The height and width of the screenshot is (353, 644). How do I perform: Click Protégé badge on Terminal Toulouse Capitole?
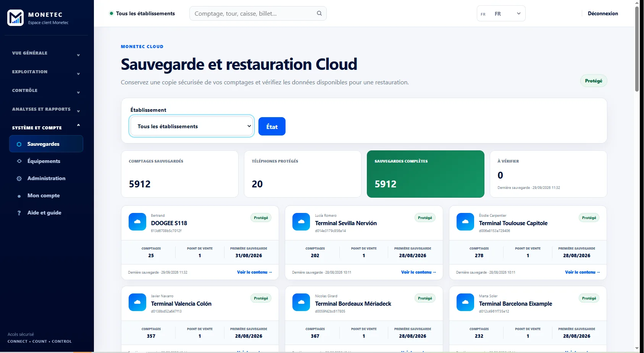click(x=589, y=218)
